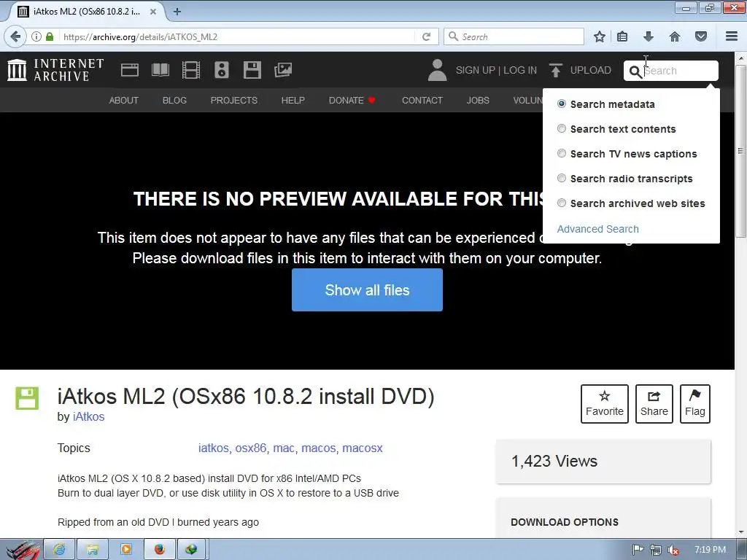Select Search radio transcripts option
This screenshot has height=560, width=747.
coord(562,178)
